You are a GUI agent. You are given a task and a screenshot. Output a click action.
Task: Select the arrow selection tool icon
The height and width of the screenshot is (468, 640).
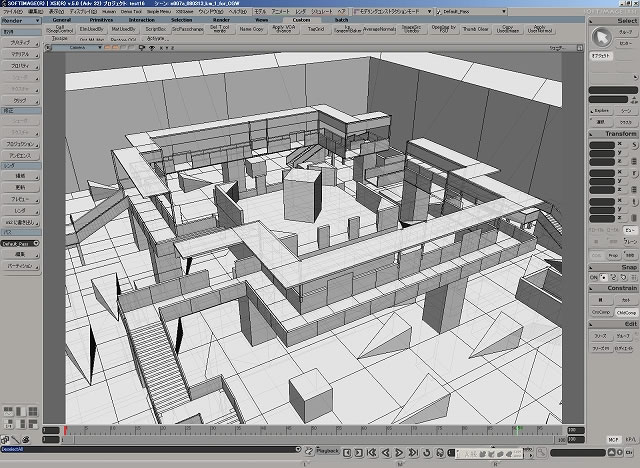601,38
